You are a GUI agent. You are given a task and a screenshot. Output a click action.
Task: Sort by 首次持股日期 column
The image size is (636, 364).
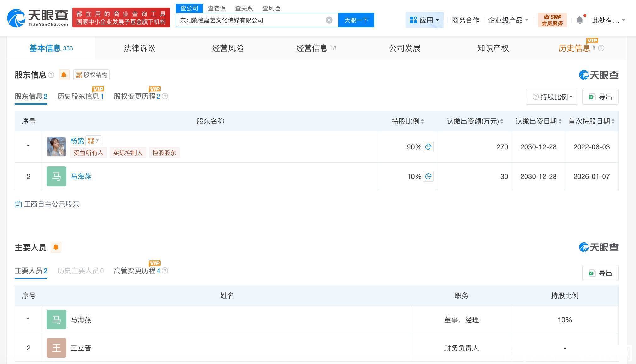point(591,121)
